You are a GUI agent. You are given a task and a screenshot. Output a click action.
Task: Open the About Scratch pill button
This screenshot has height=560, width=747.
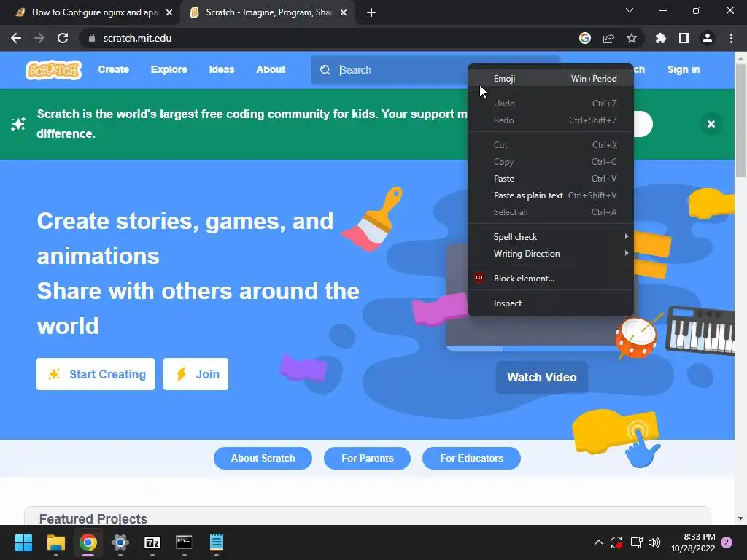pyautogui.click(x=263, y=458)
